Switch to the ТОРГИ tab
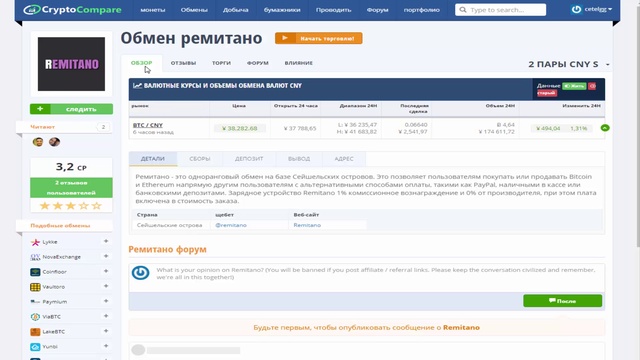 (x=221, y=63)
